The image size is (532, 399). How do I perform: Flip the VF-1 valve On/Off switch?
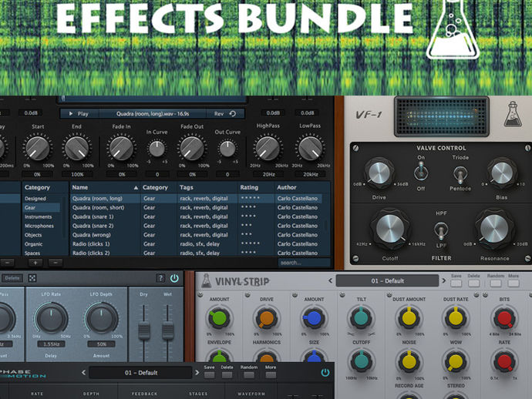421,172
